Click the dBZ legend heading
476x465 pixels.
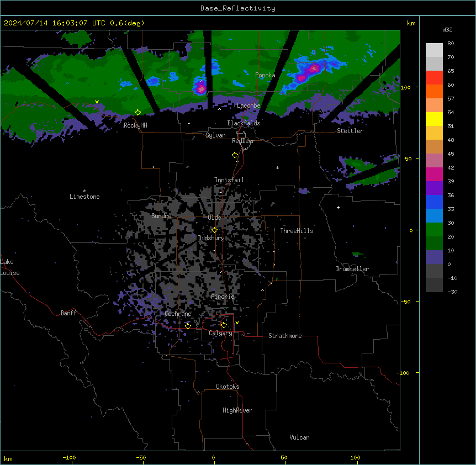pos(447,29)
